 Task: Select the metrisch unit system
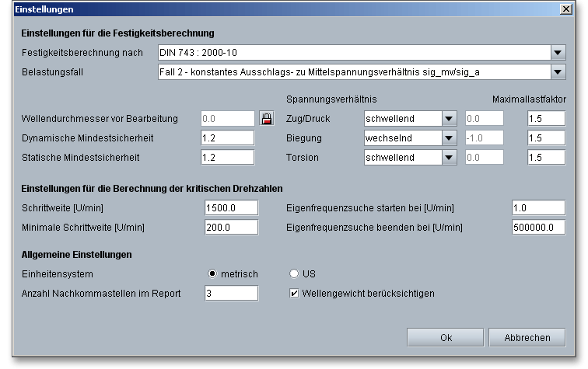213,274
